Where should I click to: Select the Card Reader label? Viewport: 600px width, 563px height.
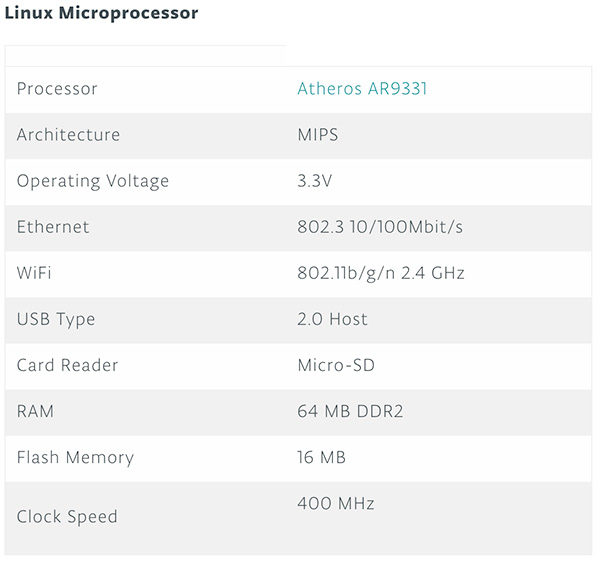(x=68, y=365)
